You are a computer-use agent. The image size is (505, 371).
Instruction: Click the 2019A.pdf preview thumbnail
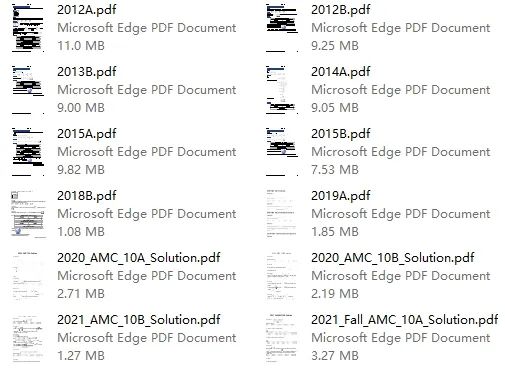282,214
